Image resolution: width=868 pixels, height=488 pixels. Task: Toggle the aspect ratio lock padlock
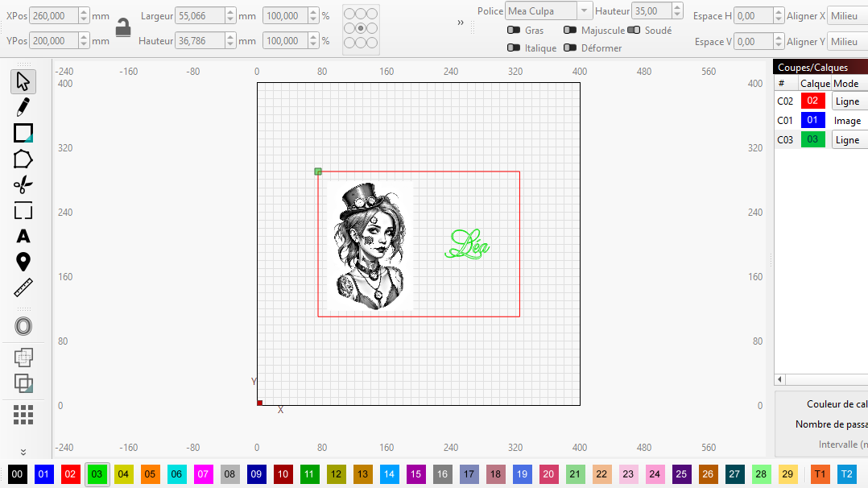point(123,27)
